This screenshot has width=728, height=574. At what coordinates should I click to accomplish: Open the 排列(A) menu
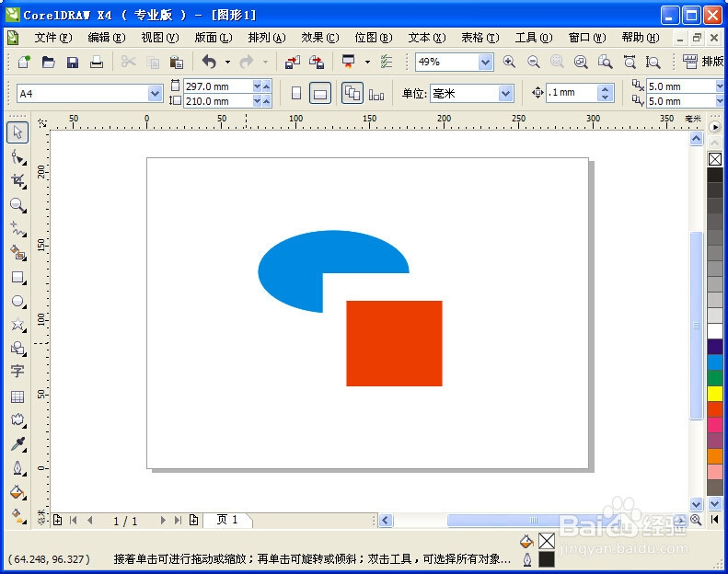[x=267, y=38]
